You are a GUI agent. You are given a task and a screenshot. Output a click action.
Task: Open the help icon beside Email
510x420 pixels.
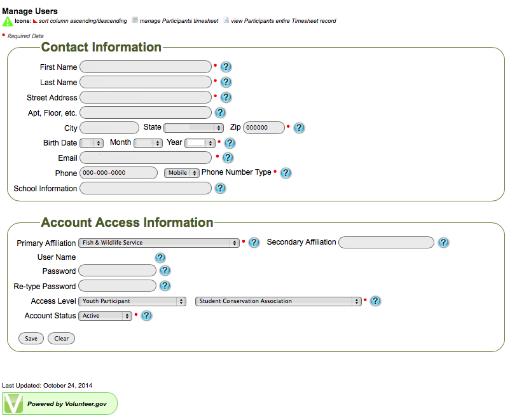(228, 158)
